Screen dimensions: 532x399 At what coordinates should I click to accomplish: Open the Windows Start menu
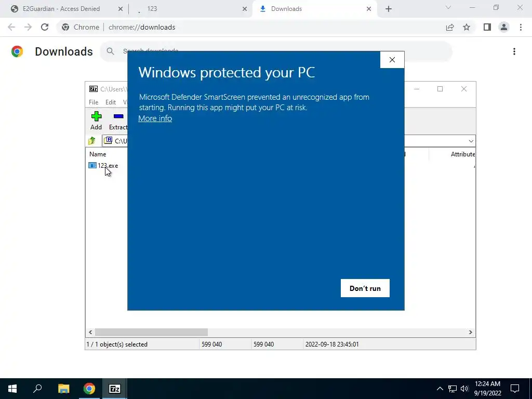click(x=12, y=389)
